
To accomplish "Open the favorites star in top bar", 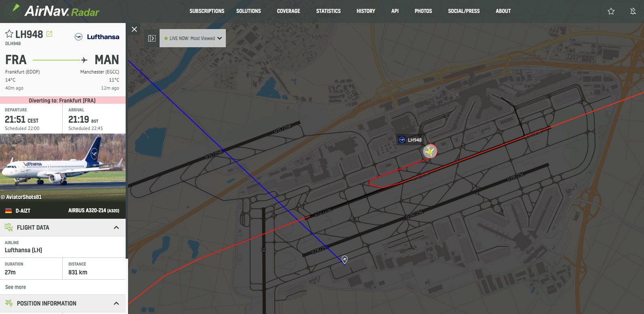I will pos(611,11).
